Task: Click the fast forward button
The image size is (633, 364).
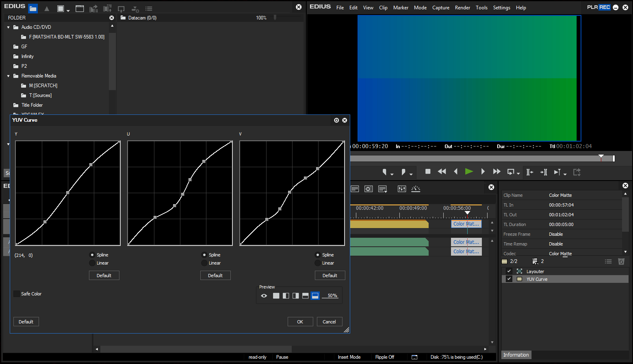Action: point(496,172)
